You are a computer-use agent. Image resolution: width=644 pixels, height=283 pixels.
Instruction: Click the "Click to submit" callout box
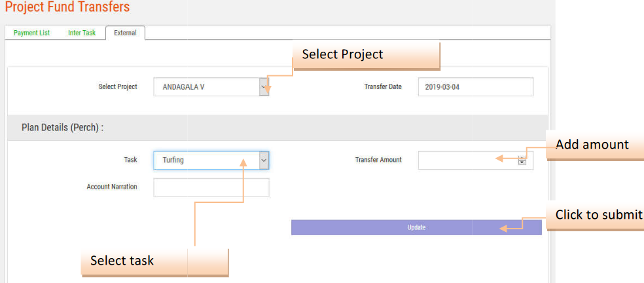pos(596,216)
